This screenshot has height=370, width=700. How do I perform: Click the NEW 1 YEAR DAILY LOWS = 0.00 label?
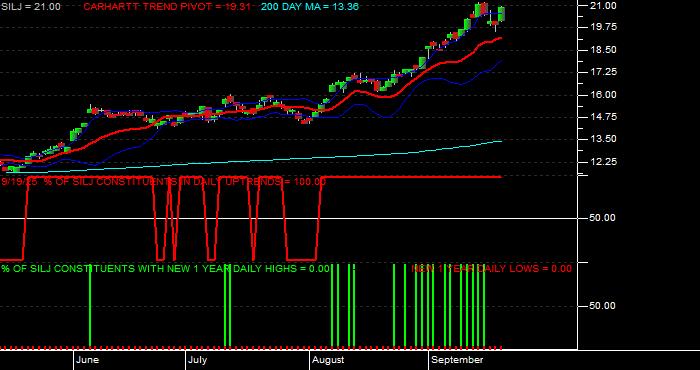pyautogui.click(x=491, y=269)
